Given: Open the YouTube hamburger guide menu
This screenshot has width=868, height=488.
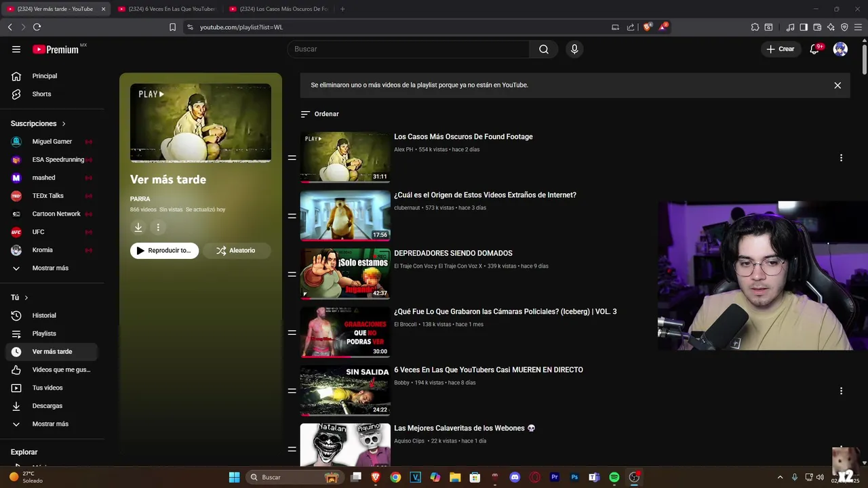Looking at the screenshot, I should pyautogui.click(x=16, y=49).
